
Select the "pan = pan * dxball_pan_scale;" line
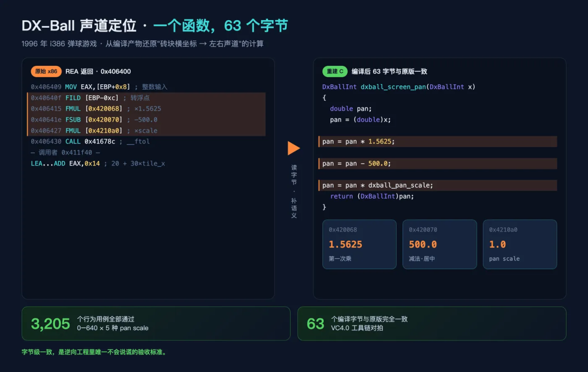coord(438,185)
